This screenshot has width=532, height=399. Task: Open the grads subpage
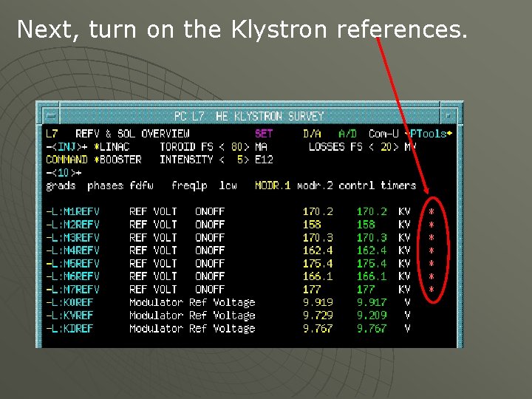(x=61, y=186)
